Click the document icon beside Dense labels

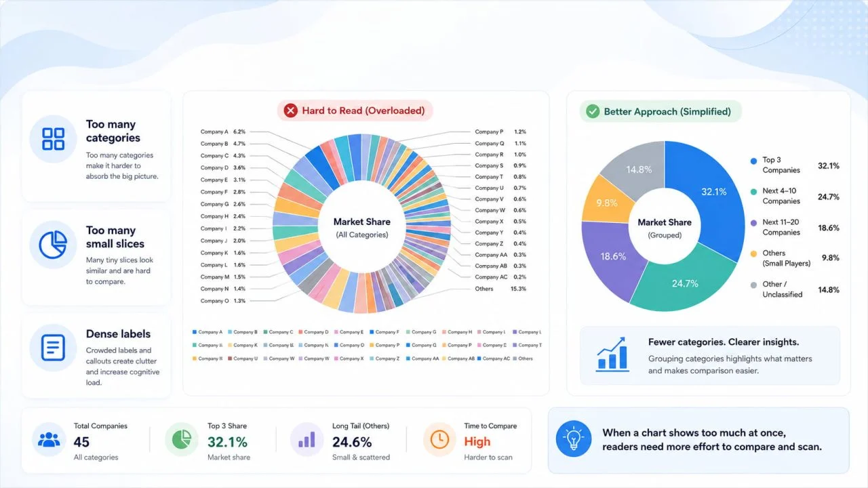tap(53, 347)
